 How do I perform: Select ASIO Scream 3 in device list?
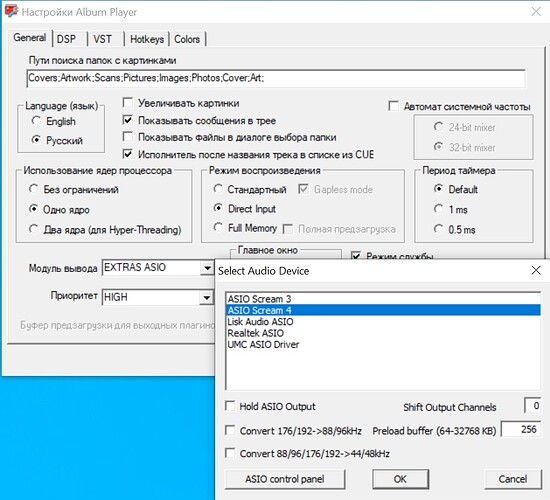tap(383, 299)
